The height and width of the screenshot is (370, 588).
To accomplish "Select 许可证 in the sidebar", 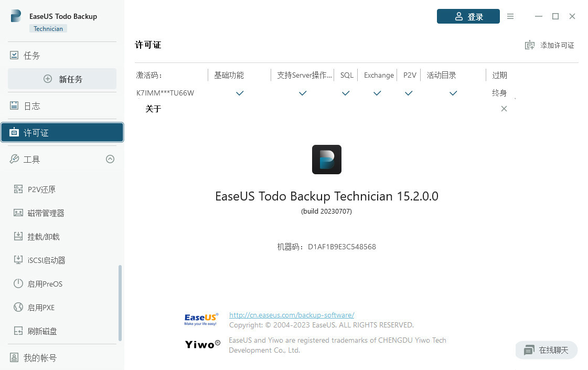I will pos(62,132).
